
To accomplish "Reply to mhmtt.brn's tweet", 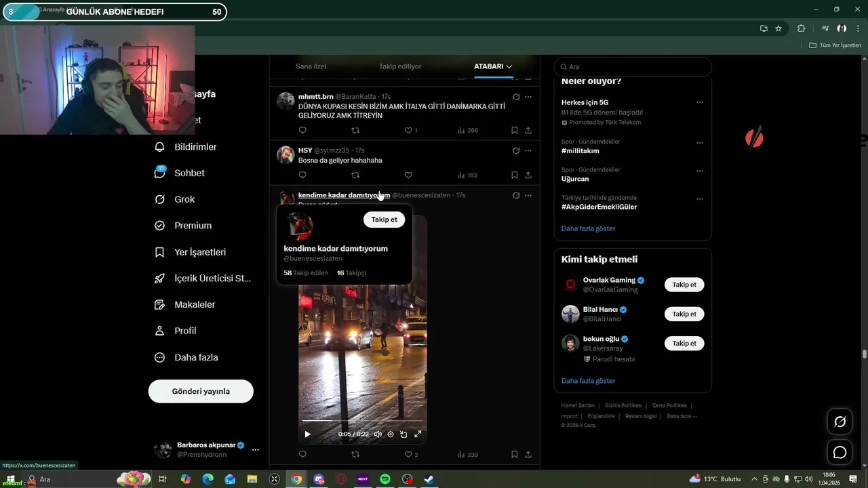I will pyautogui.click(x=302, y=130).
